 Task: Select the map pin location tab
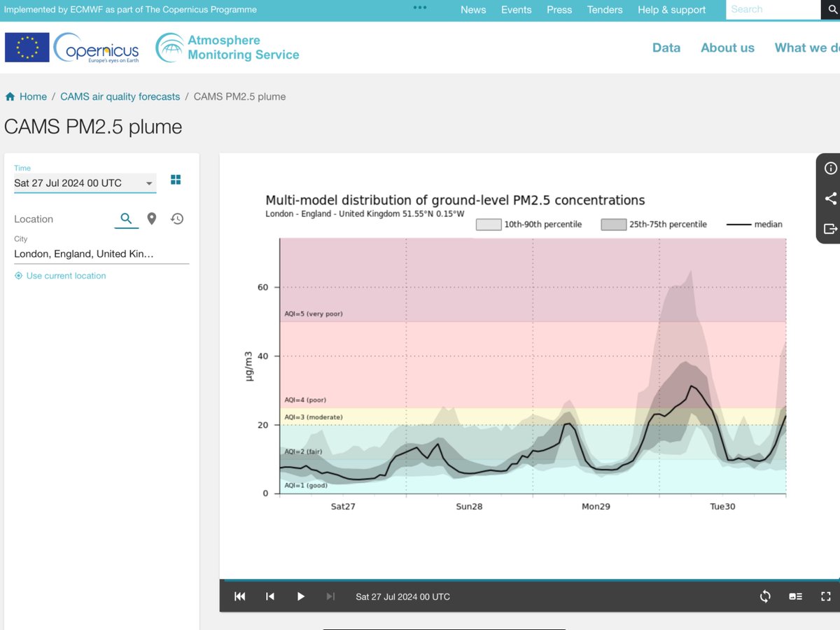[152, 219]
